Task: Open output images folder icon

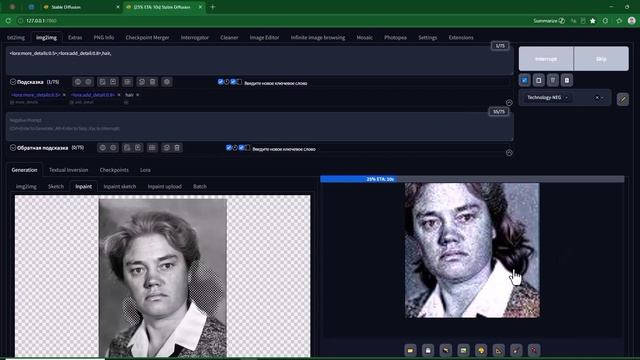Action: (410, 350)
